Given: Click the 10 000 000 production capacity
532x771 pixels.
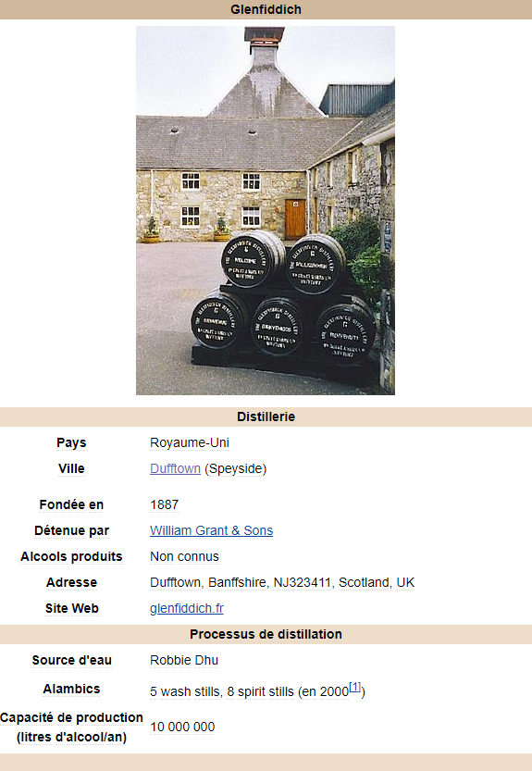Looking at the screenshot, I should coord(182,727).
